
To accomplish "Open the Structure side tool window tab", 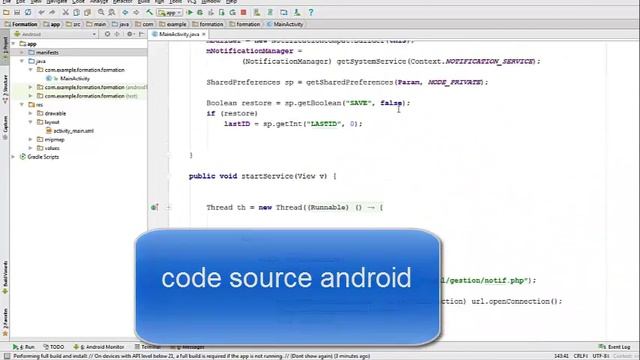I will [5, 88].
